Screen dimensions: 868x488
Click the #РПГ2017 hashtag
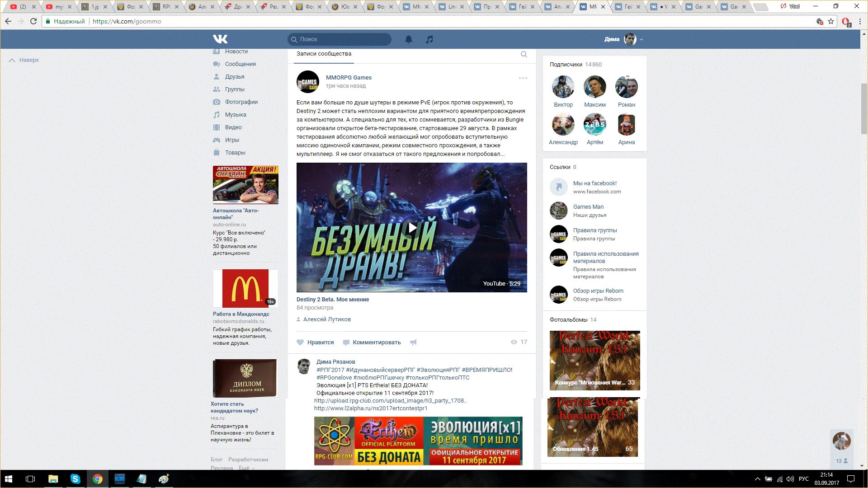pos(330,370)
